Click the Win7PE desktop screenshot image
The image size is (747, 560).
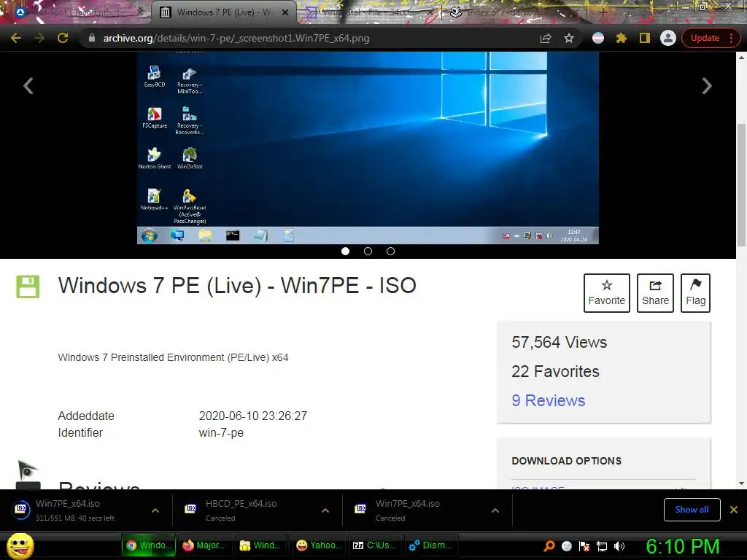coord(368,148)
